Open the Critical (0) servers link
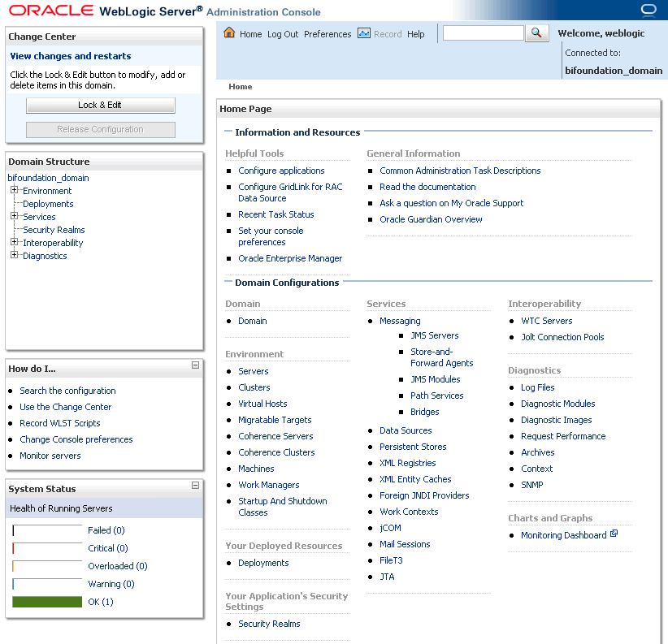Image resolution: width=668 pixels, height=644 pixels. [x=108, y=548]
